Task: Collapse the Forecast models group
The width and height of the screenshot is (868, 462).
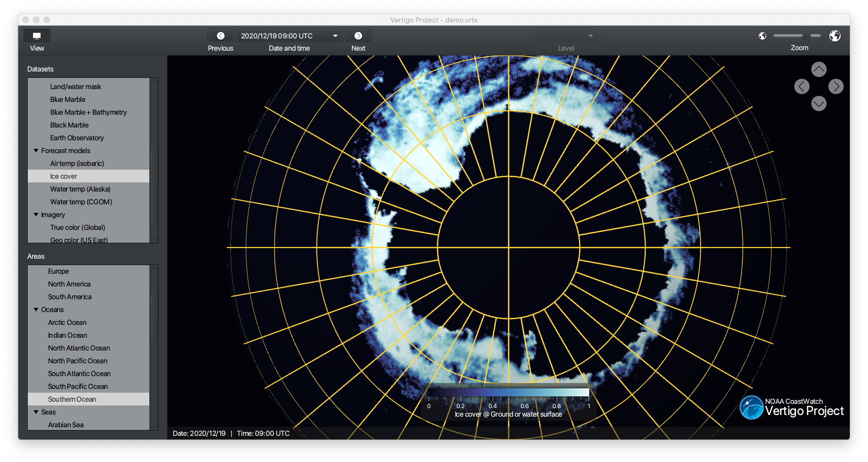Action: (x=36, y=151)
